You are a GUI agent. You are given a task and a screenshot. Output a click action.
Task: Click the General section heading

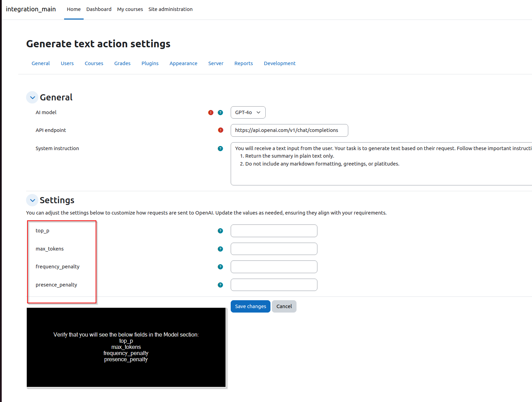(x=56, y=97)
